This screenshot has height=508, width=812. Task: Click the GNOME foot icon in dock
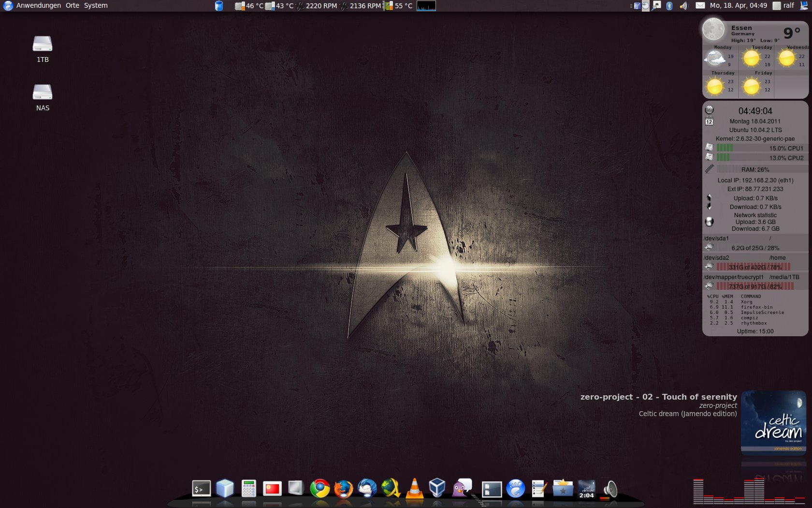coord(516,489)
